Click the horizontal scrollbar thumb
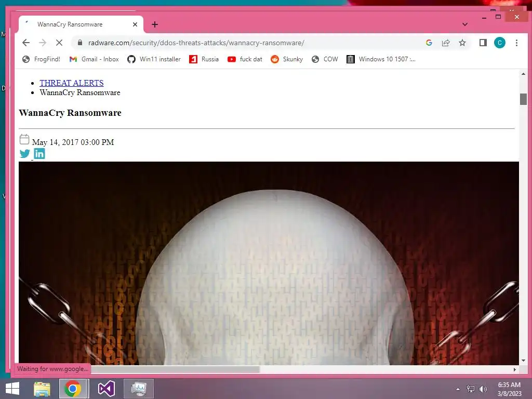Image resolution: width=532 pixels, height=399 pixels. 175,369
